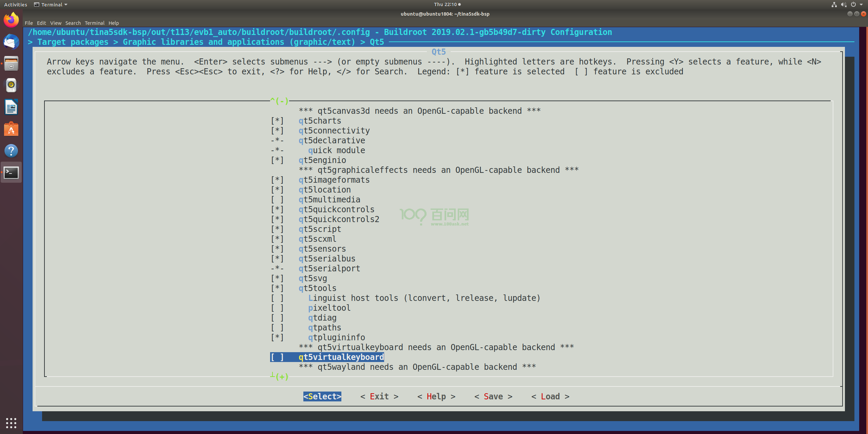Open the Edit menu
The width and height of the screenshot is (868, 434).
coord(41,23)
